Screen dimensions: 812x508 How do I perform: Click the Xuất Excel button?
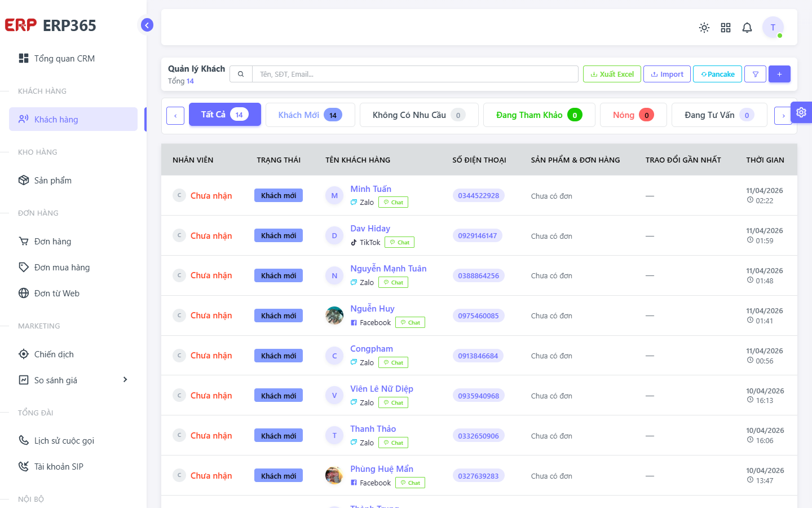612,74
